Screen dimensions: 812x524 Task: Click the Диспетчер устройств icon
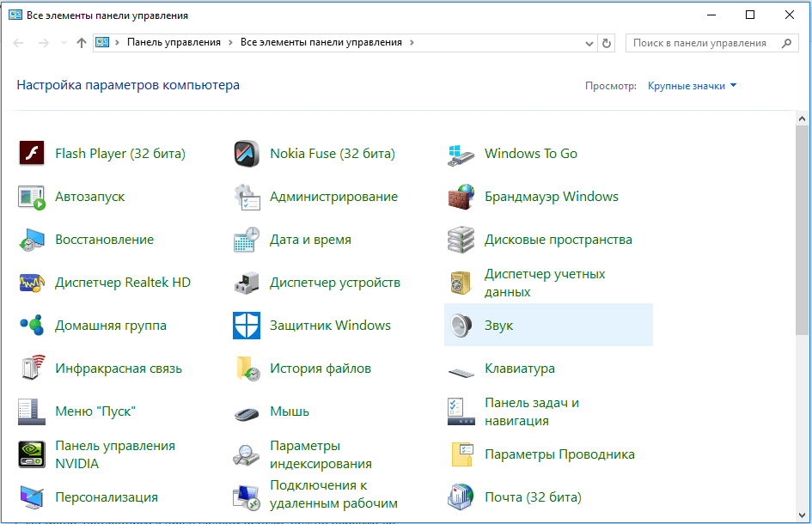click(x=247, y=283)
